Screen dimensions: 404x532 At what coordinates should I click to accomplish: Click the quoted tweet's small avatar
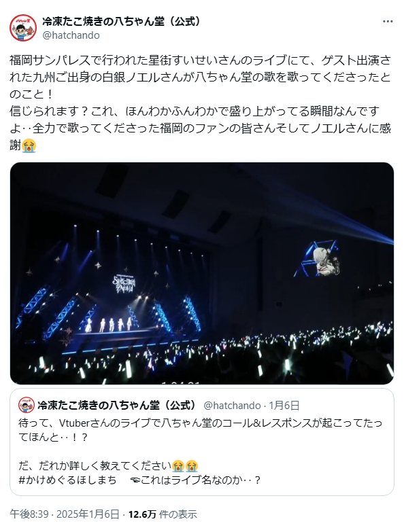click(26, 405)
